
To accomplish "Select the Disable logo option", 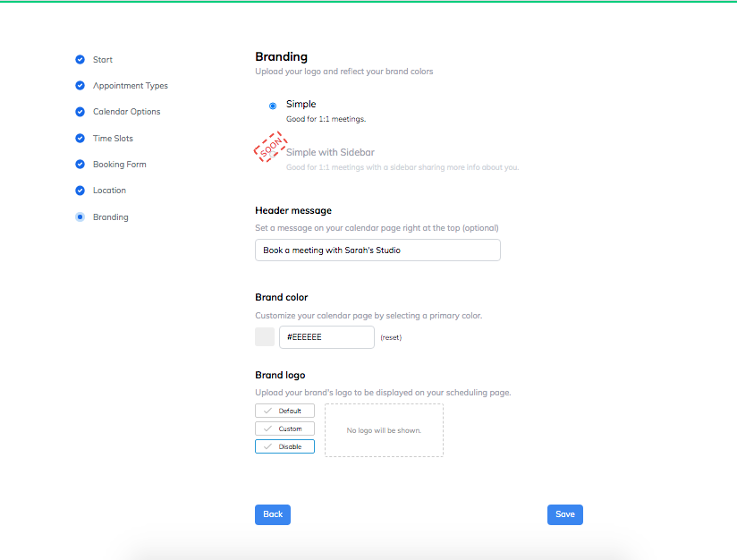I will coord(284,446).
